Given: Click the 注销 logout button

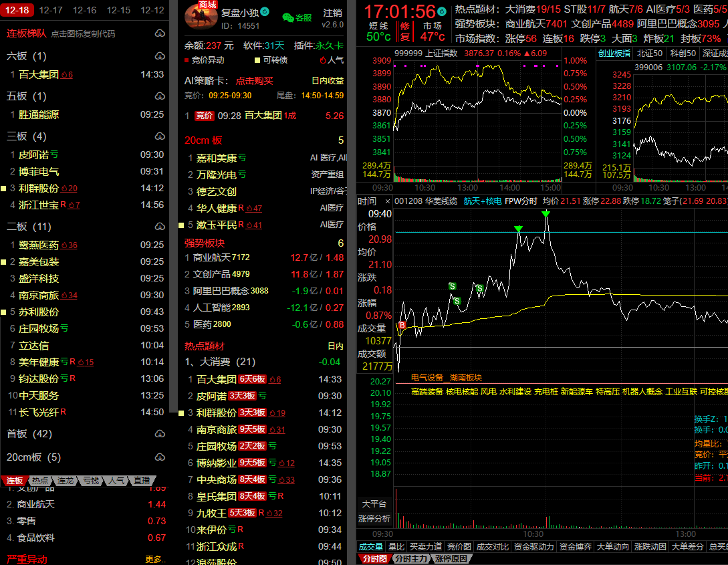Looking at the screenshot, I should pos(332,13).
